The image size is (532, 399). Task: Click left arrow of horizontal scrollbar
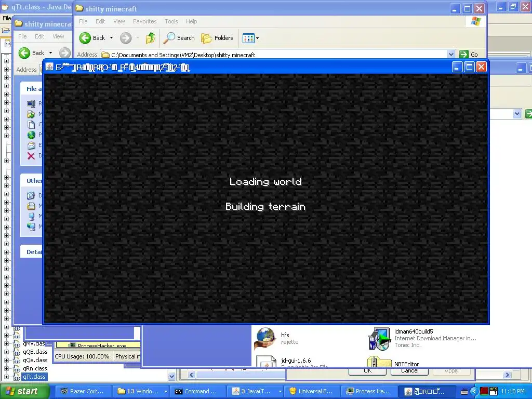(x=191, y=375)
